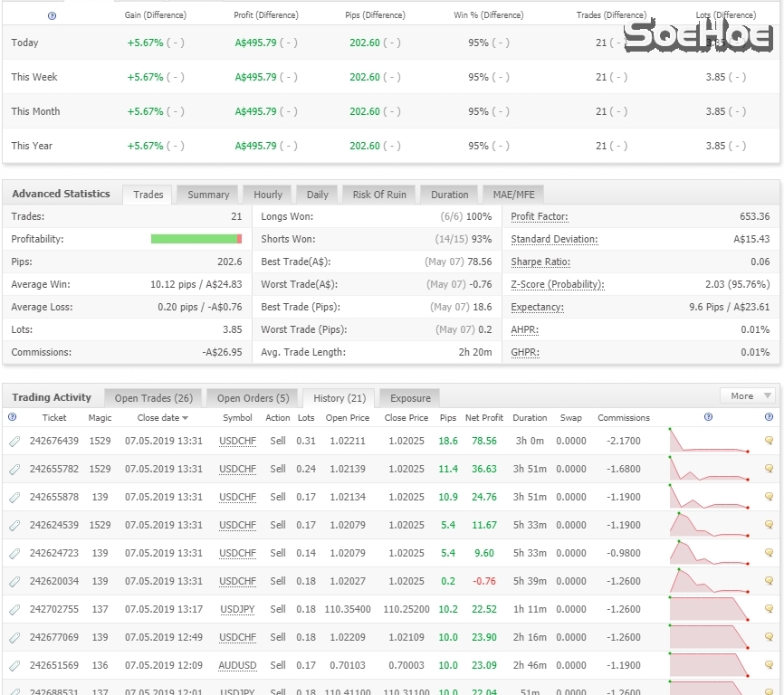Click the help icon left of the Ticket column

12,417
